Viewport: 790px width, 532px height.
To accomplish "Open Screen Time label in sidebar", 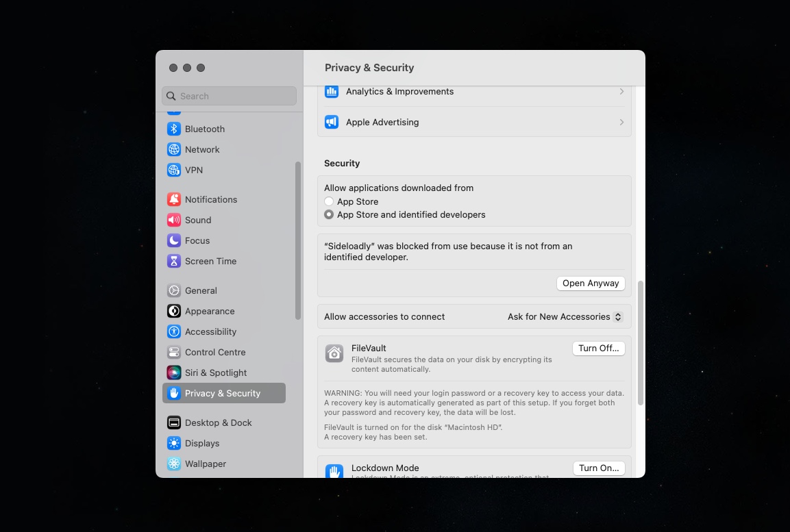I will pos(210,262).
